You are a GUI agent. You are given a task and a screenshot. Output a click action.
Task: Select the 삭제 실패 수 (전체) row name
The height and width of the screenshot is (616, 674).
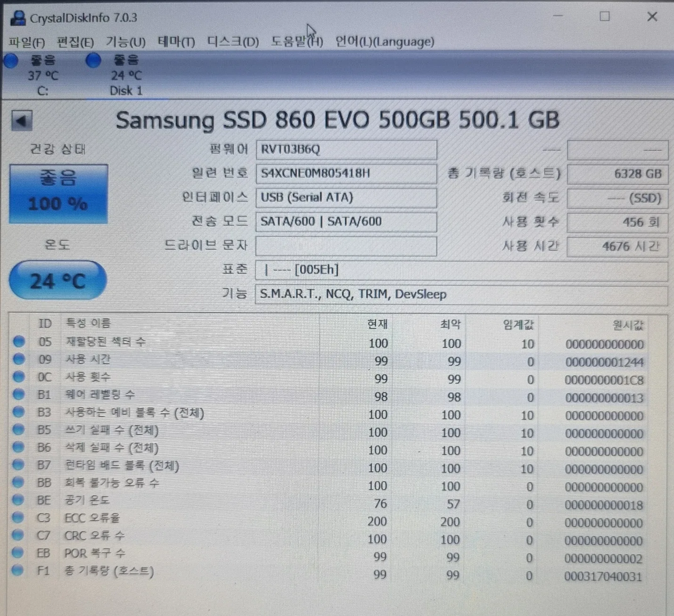(111, 448)
